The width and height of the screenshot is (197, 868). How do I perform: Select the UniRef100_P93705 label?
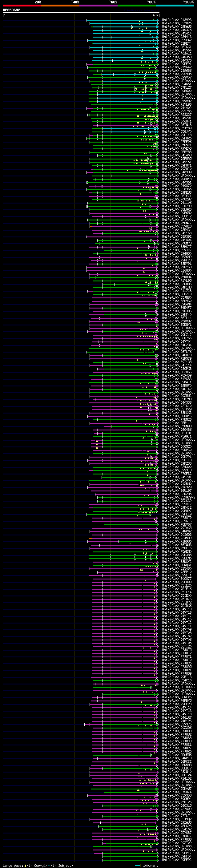coord(177,111)
